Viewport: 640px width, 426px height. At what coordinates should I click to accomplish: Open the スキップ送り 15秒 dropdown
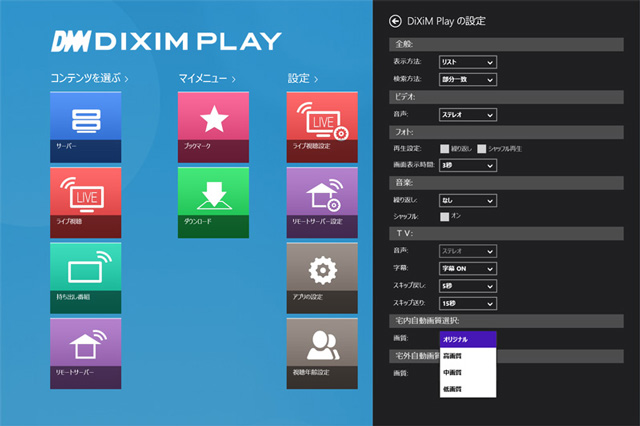[468, 304]
